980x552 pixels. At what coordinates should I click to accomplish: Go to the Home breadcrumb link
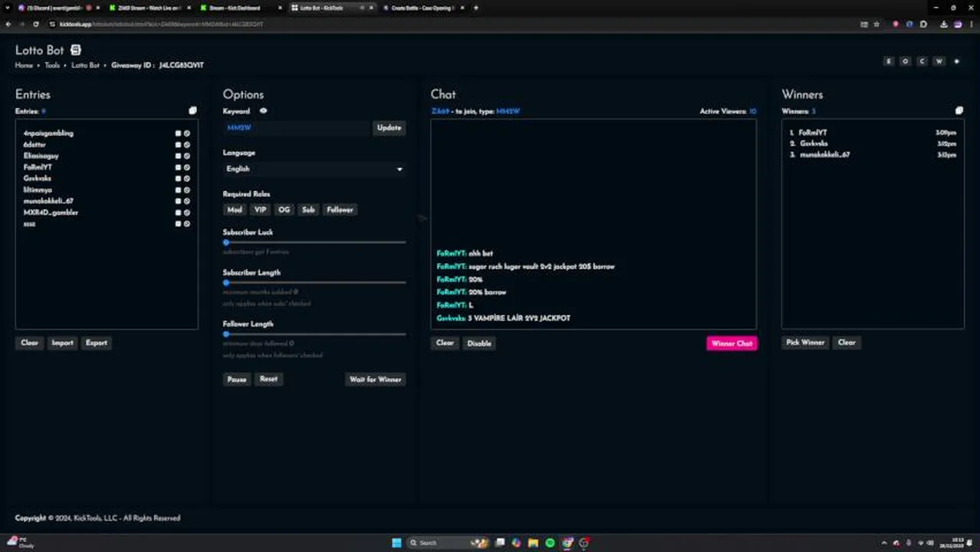(x=24, y=66)
